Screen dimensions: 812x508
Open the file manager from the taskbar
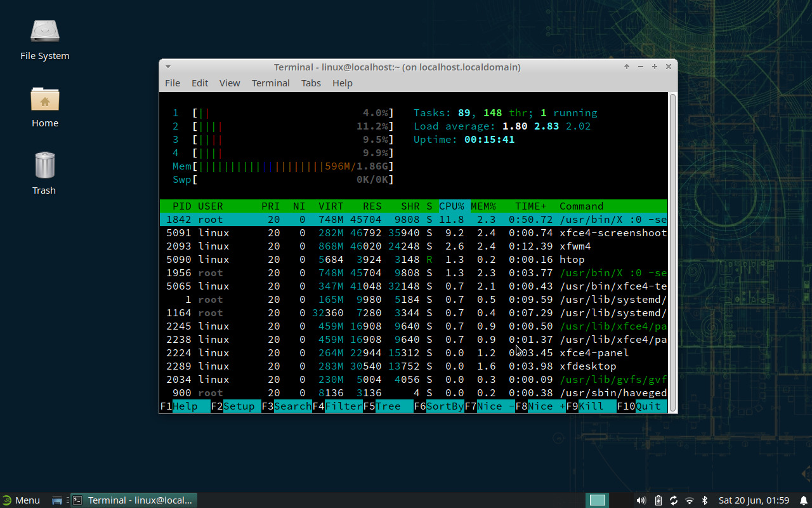point(57,500)
